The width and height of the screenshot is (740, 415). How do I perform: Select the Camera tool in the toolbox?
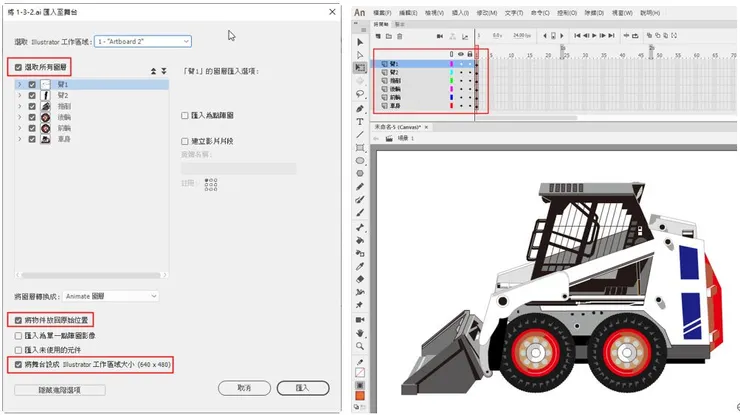(360, 320)
